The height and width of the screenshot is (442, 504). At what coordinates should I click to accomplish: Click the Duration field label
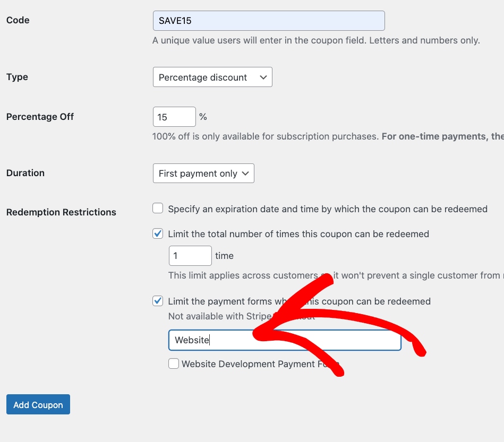(25, 173)
